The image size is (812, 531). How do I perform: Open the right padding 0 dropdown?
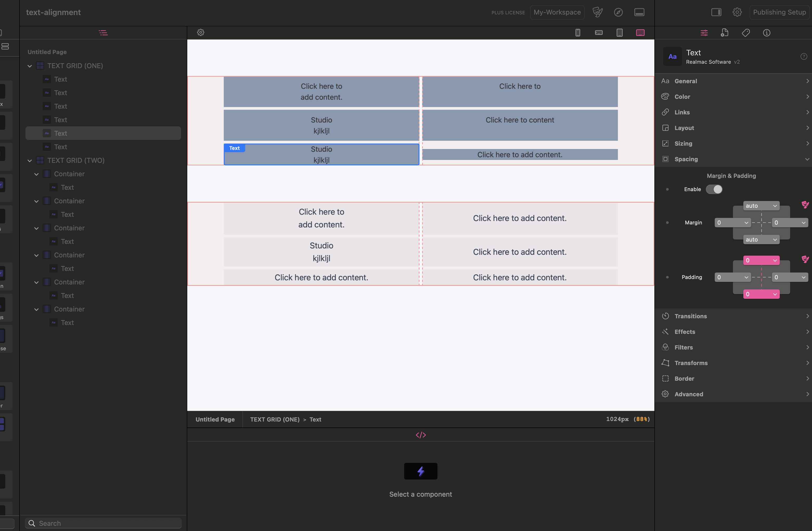tap(790, 277)
